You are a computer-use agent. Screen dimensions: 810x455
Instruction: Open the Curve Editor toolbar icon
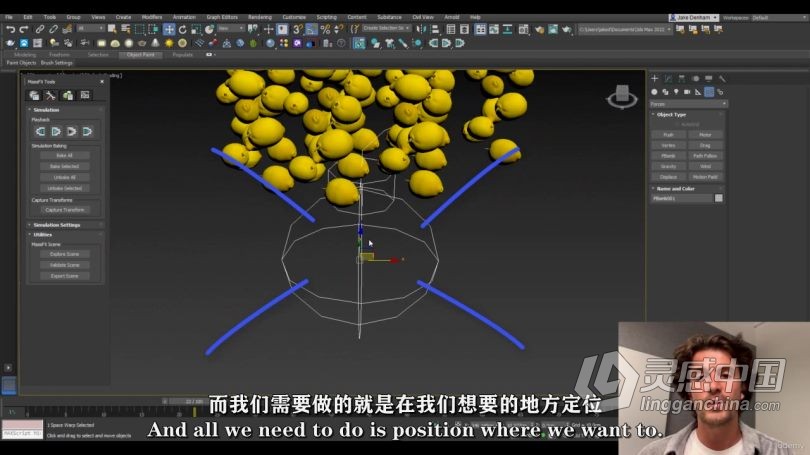coord(494,29)
